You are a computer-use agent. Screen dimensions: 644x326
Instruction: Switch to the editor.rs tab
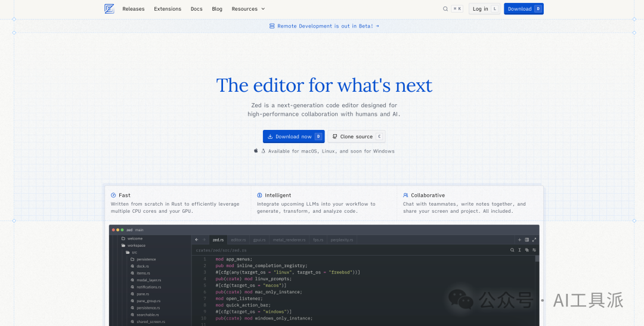[x=238, y=240]
